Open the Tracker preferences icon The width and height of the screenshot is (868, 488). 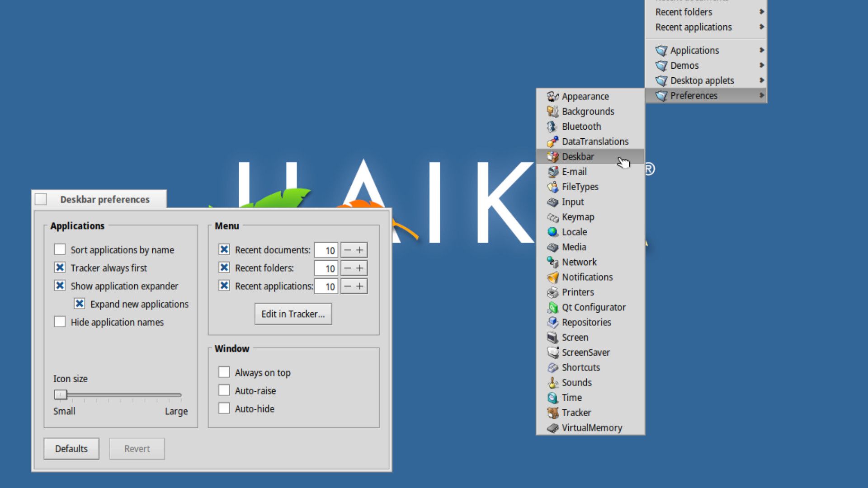click(552, 413)
